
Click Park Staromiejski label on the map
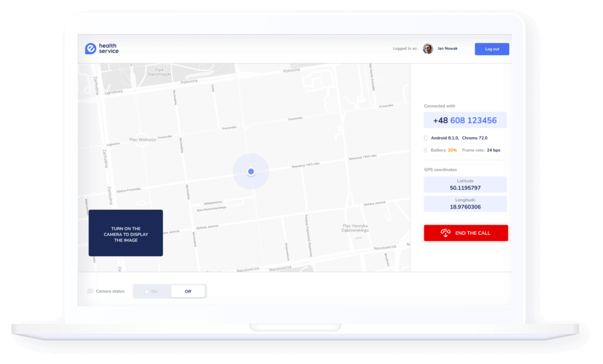pos(159,72)
